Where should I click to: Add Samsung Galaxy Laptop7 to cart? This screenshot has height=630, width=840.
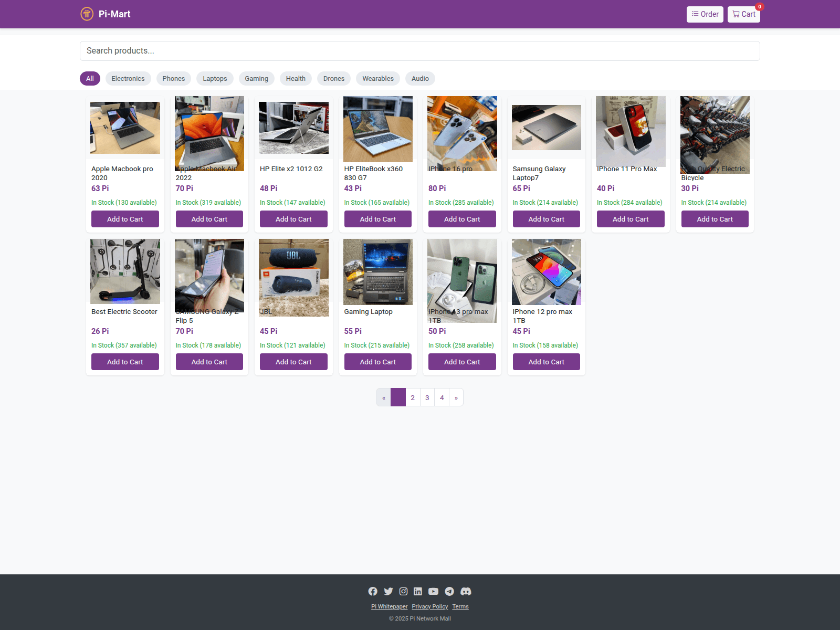(x=547, y=219)
